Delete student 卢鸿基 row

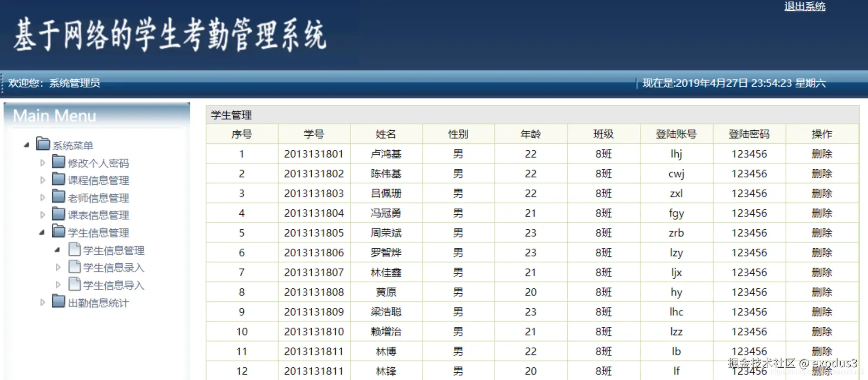pyautogui.click(x=822, y=154)
